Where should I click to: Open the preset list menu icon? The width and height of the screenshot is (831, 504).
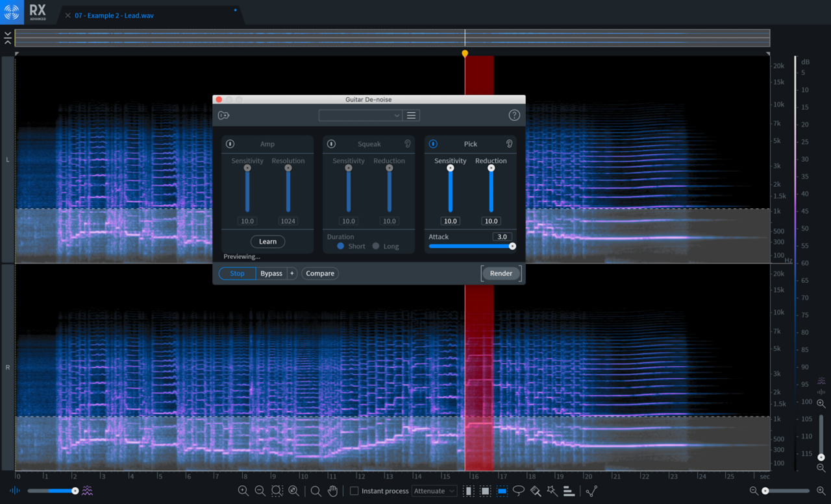[x=411, y=115]
